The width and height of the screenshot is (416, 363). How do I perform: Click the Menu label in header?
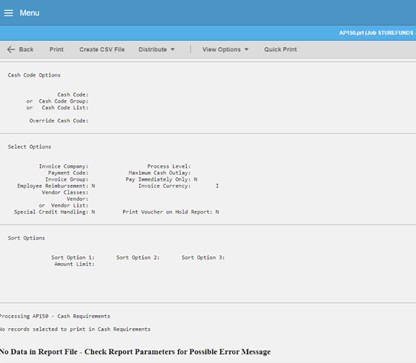(29, 13)
